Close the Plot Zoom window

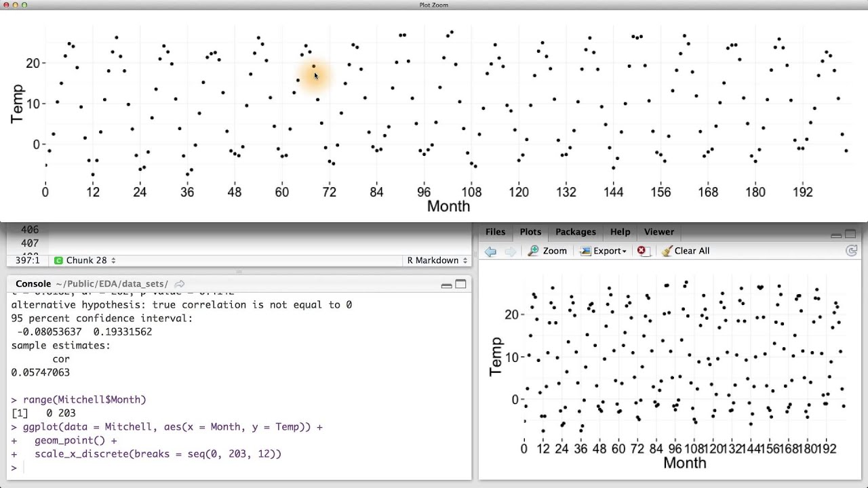(x=5, y=5)
